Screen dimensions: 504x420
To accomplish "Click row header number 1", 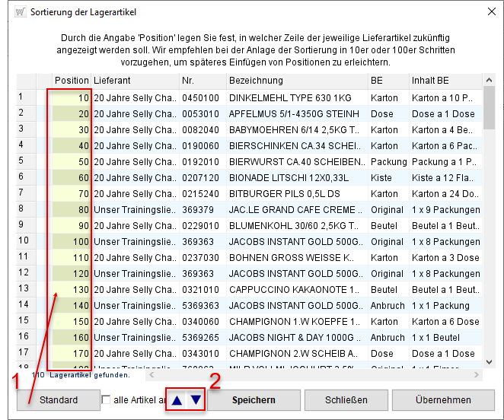I will 26,97.
